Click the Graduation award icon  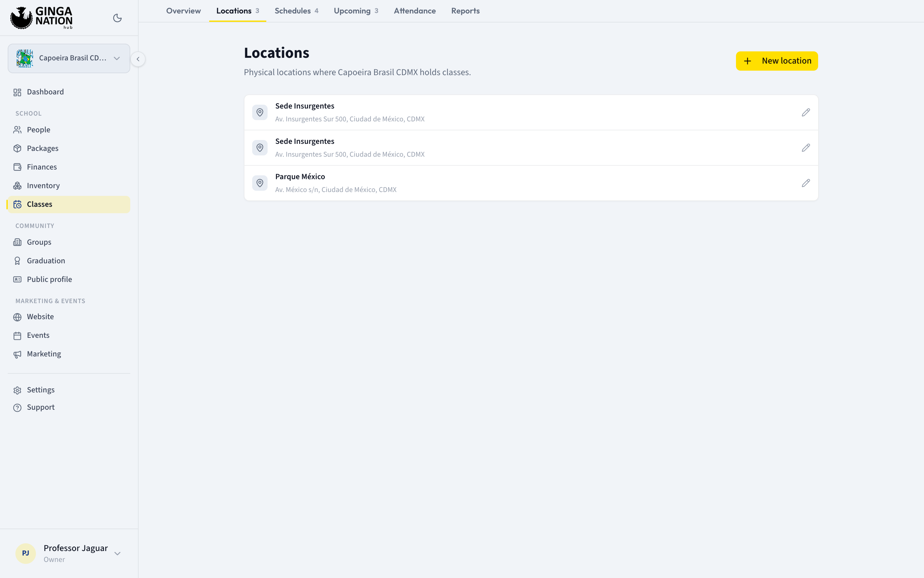[x=17, y=261]
